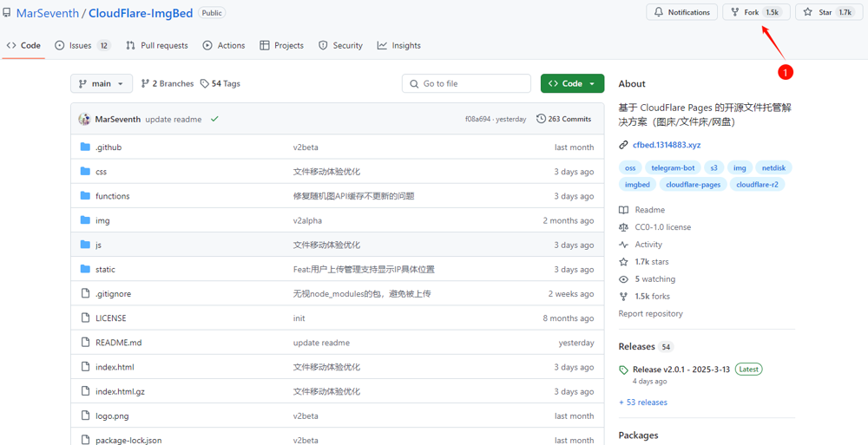Click the green commit status checkmark
Screen dimensions: 868x445
214,119
